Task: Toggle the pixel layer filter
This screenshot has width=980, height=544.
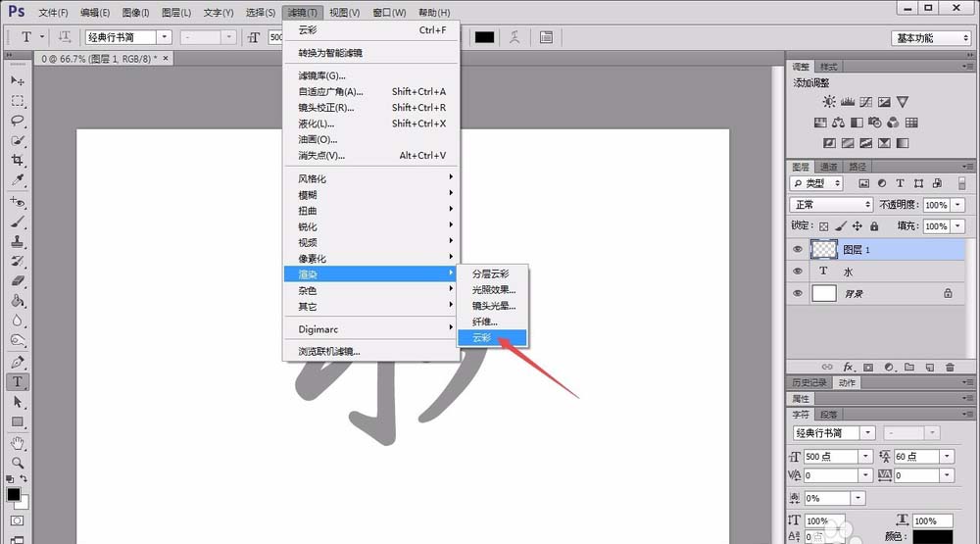Action: (x=863, y=183)
